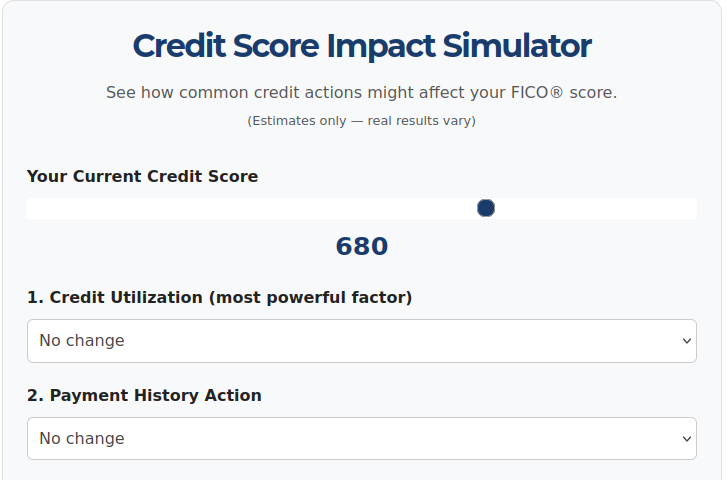Click the Credit Score Impact Simulator heading
727x480 pixels.
[x=361, y=46]
